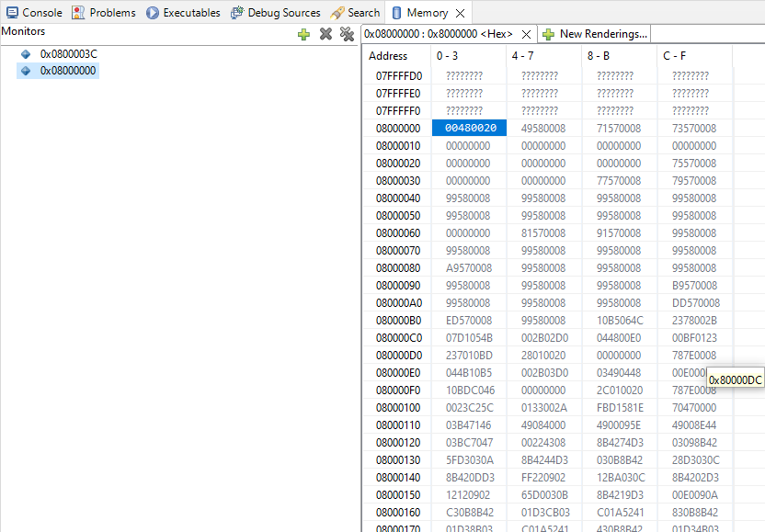Click the Console view icon
765x532 pixels.
12,12
